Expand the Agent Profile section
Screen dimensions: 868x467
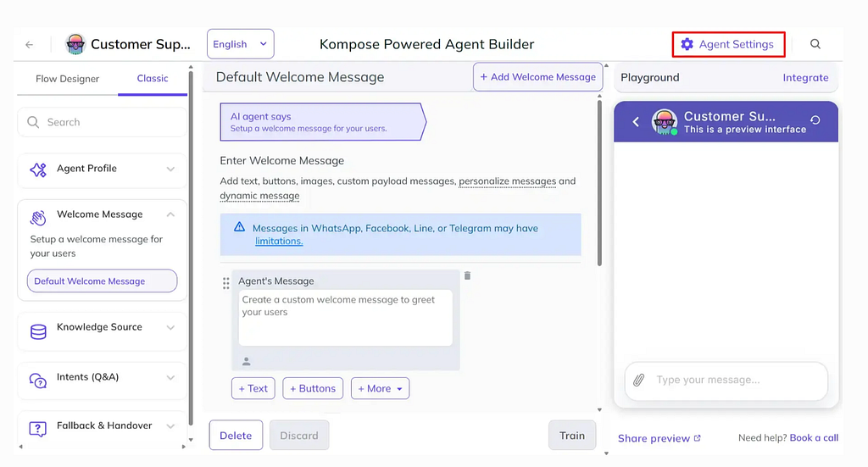coord(170,170)
